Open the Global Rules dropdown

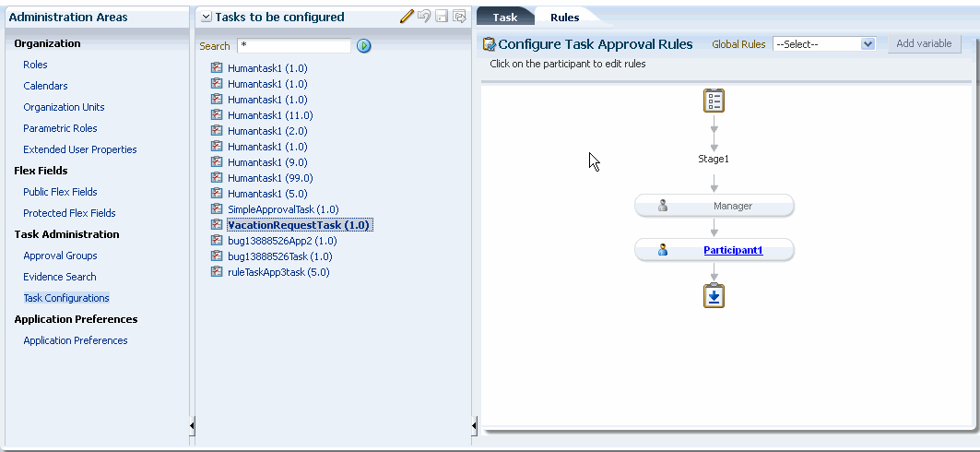[824, 43]
